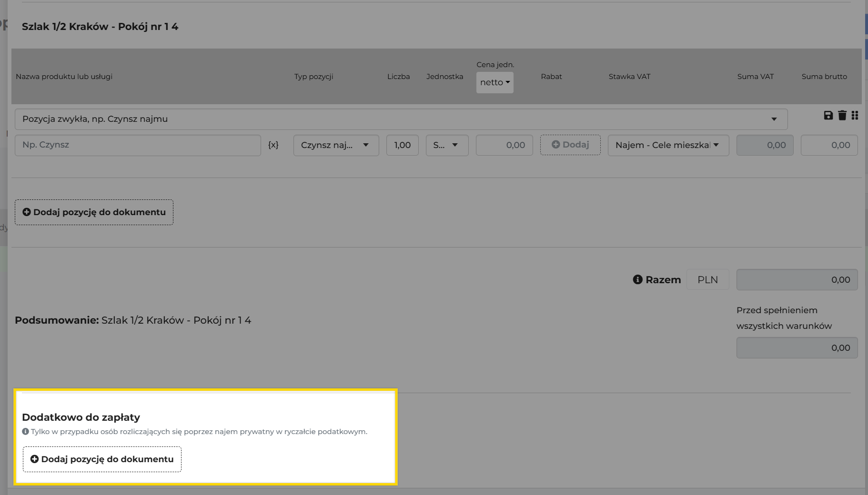Viewport: 868px width, 495px height.
Task: Click the PLN currency label
Action: coord(708,280)
